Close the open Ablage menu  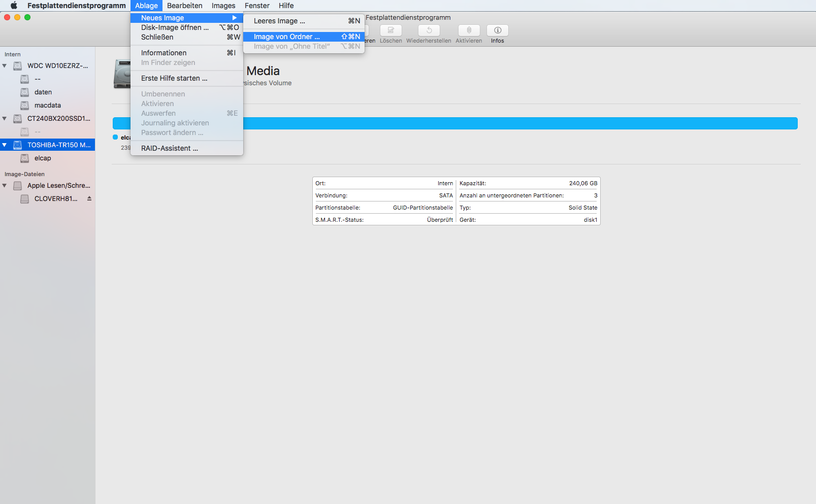point(146,6)
